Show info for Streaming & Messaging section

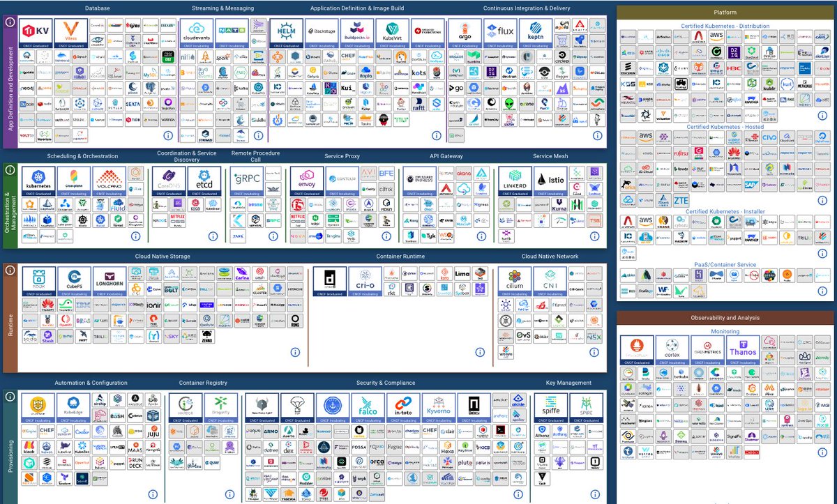coord(259,136)
